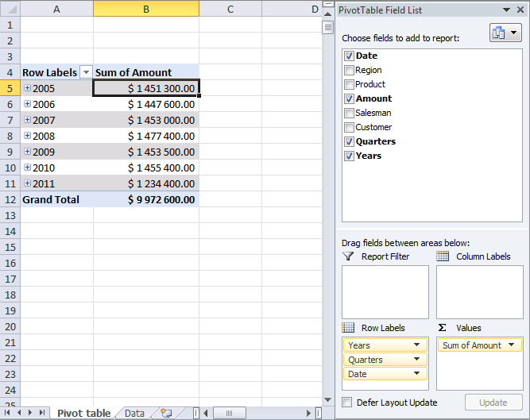The width and height of the screenshot is (530, 420).
Task: Check the Region field checkbox
Action: 350,70
